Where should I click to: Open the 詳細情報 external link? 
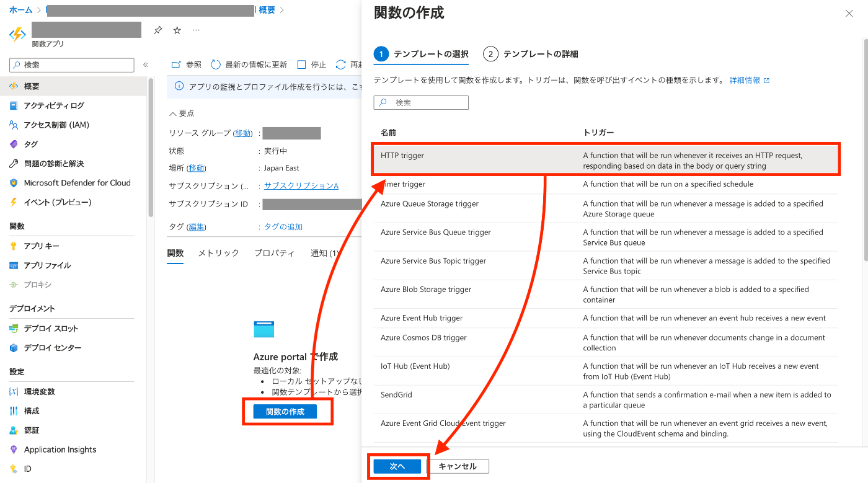click(750, 80)
